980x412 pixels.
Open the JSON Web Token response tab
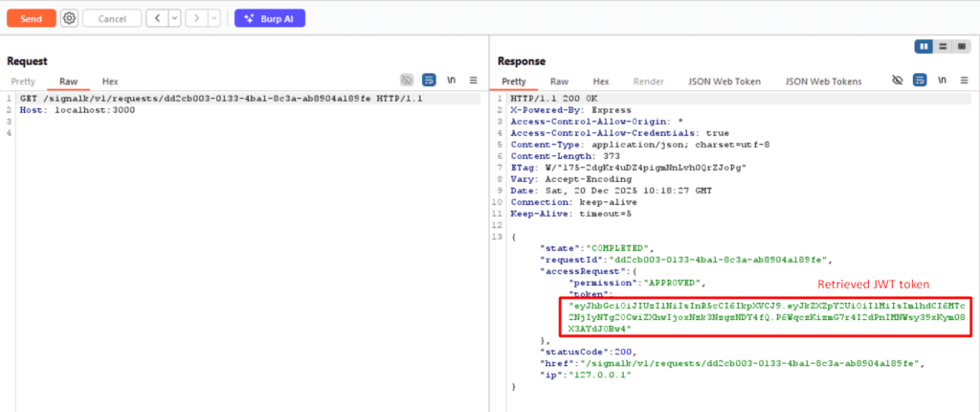pos(724,81)
